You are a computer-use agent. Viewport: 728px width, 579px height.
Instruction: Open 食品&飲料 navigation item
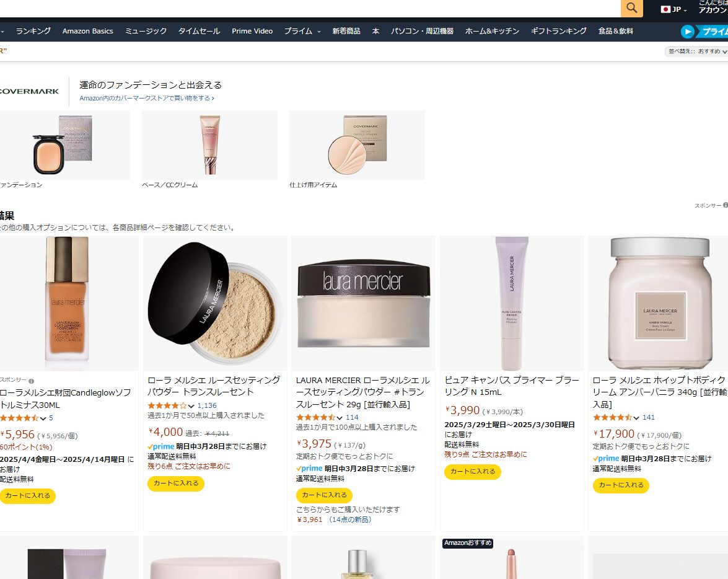[616, 31]
